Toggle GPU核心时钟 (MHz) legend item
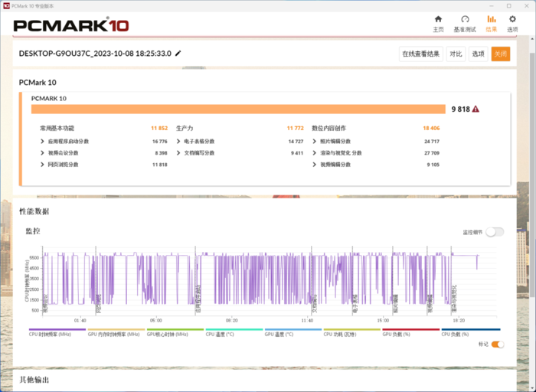Viewport: 536px width, 392px height. (175, 332)
